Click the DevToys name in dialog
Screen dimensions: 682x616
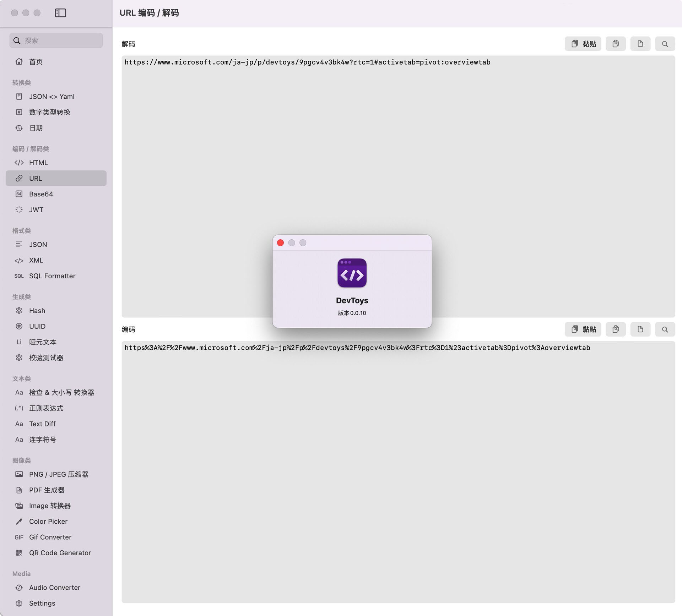[352, 300]
